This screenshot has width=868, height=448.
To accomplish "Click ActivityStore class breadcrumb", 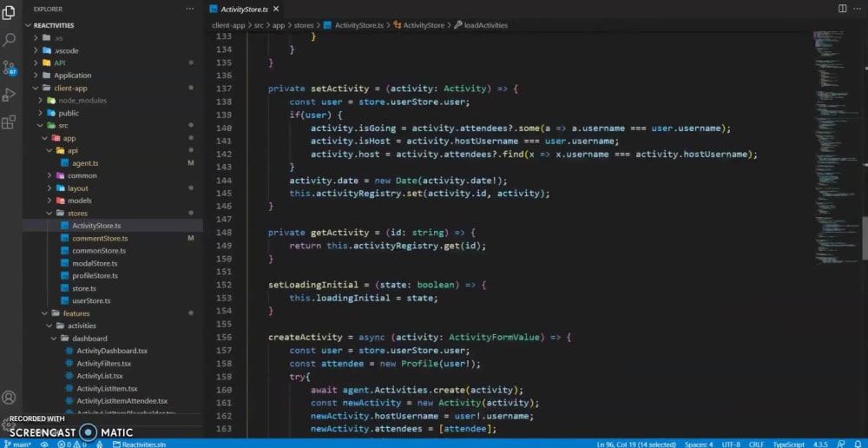I will (x=419, y=25).
